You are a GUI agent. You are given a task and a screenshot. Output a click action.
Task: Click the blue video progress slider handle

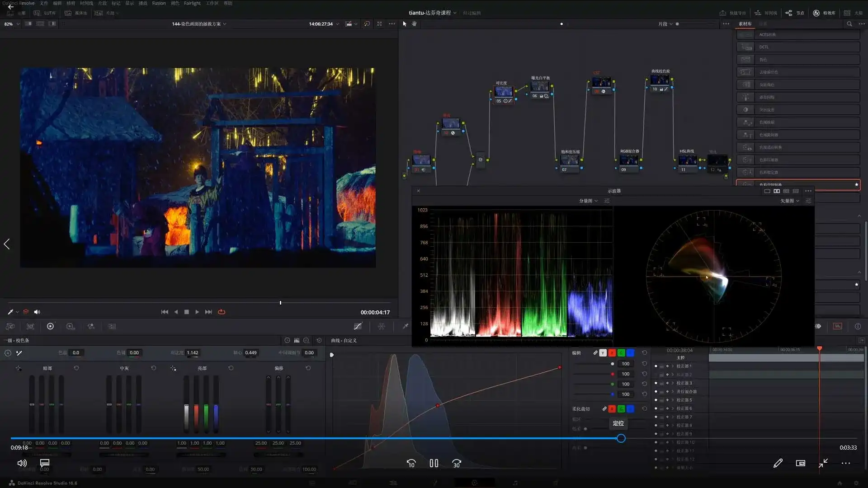(x=621, y=439)
